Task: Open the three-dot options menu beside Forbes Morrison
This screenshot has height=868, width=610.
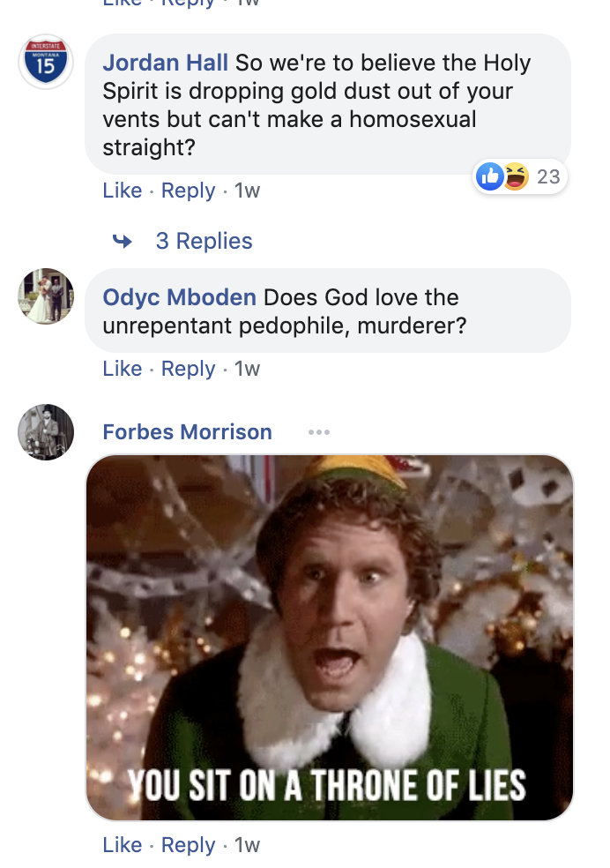Action: 319,431
